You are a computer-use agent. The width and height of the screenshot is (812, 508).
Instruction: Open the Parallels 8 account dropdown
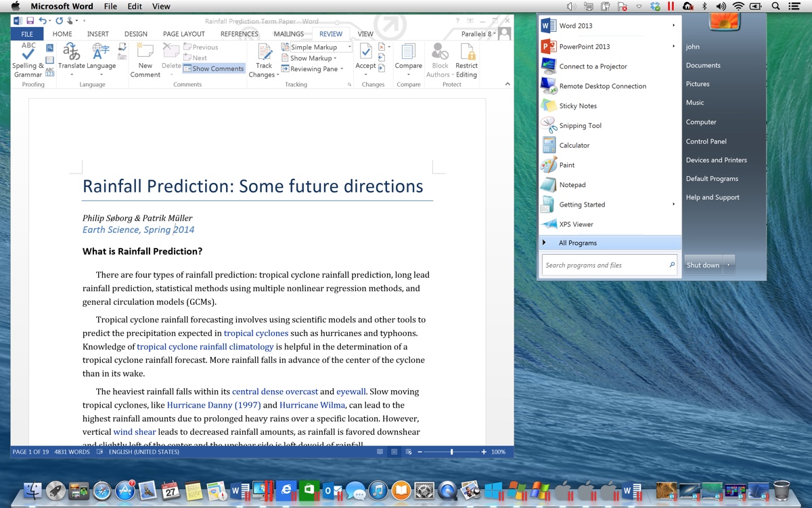[480, 34]
